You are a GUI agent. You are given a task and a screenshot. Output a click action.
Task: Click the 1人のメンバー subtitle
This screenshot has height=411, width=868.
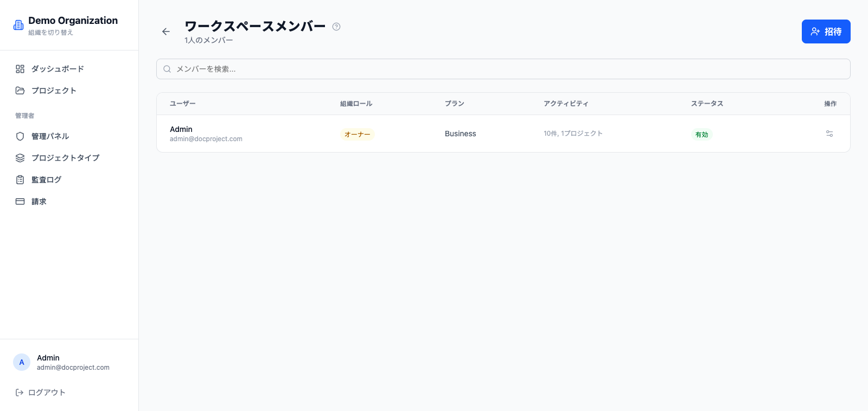209,40
